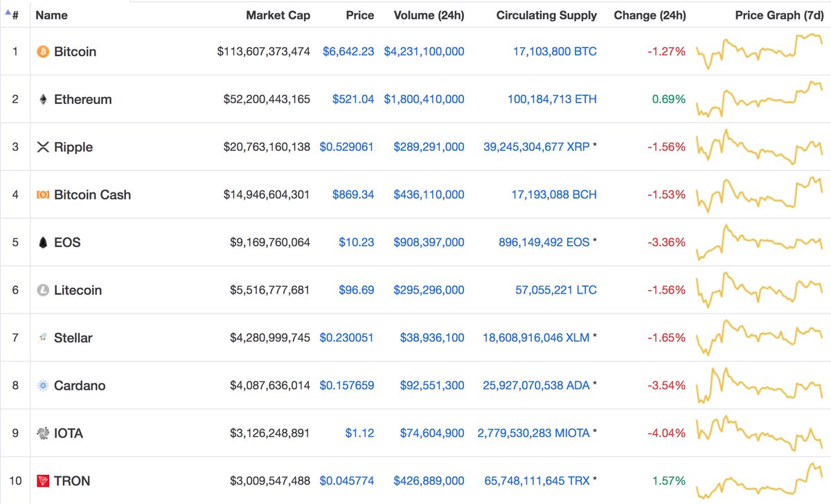Click Bitcoin Cash price $869.34

pyautogui.click(x=353, y=195)
